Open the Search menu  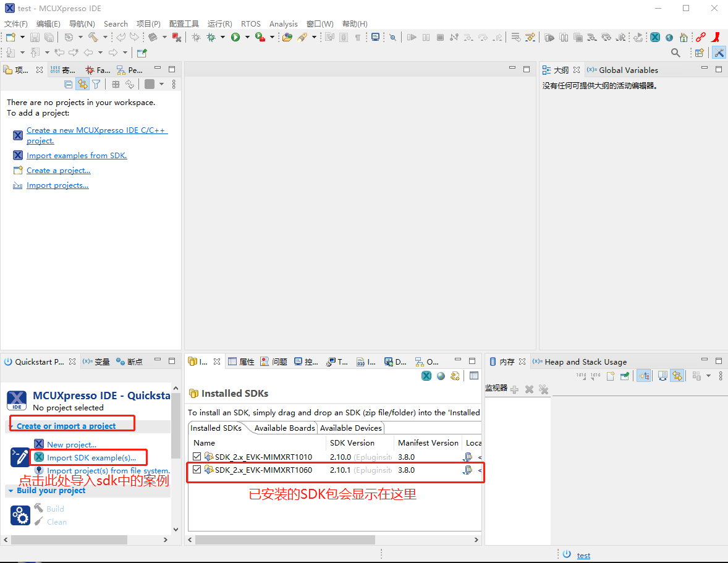[116, 23]
